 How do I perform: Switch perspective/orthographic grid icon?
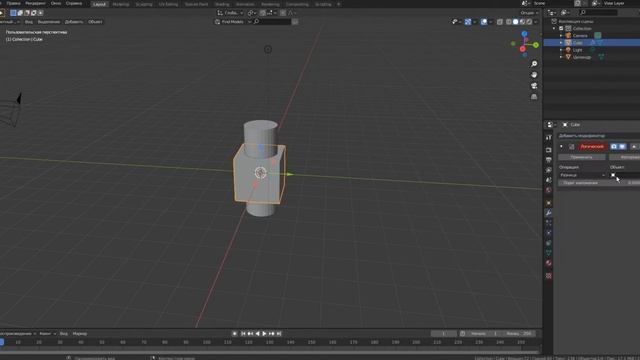pyautogui.click(x=534, y=97)
